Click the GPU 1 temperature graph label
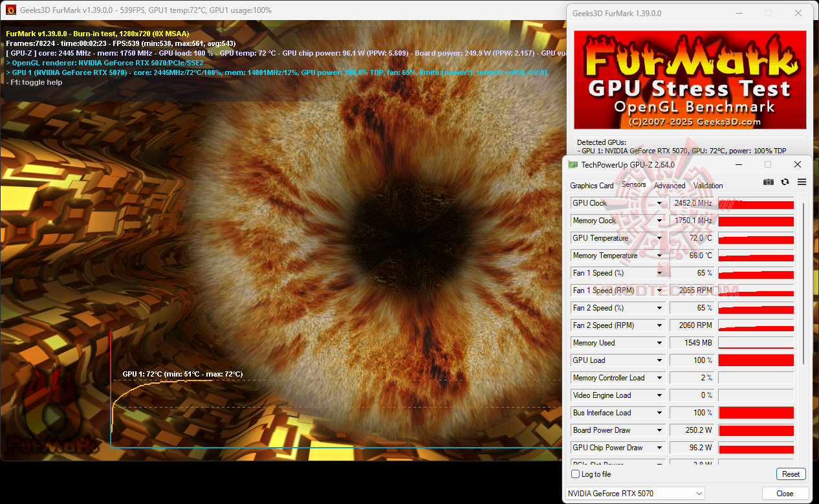The width and height of the screenshot is (819, 504). 182,374
